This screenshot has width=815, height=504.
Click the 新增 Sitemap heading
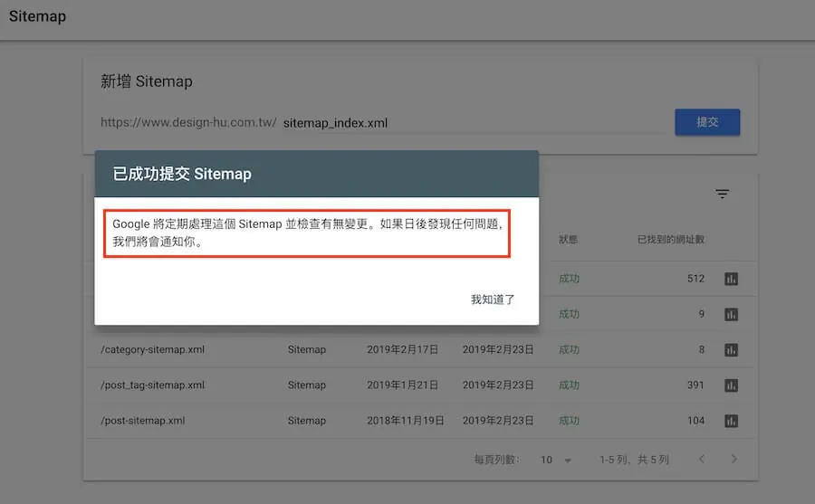pyautogui.click(x=146, y=81)
